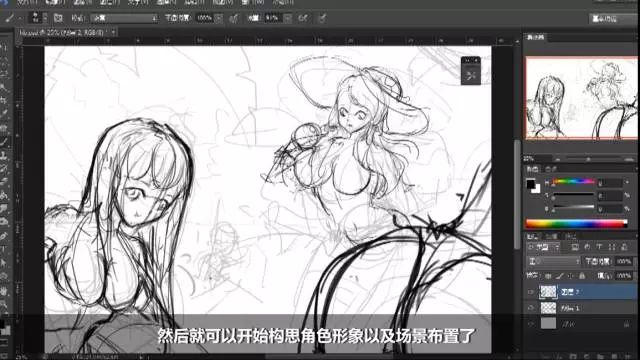Image resolution: width=640 pixels, height=360 pixels.
Task: Switch to the Channels tab beside Layers
Action: click(x=551, y=236)
